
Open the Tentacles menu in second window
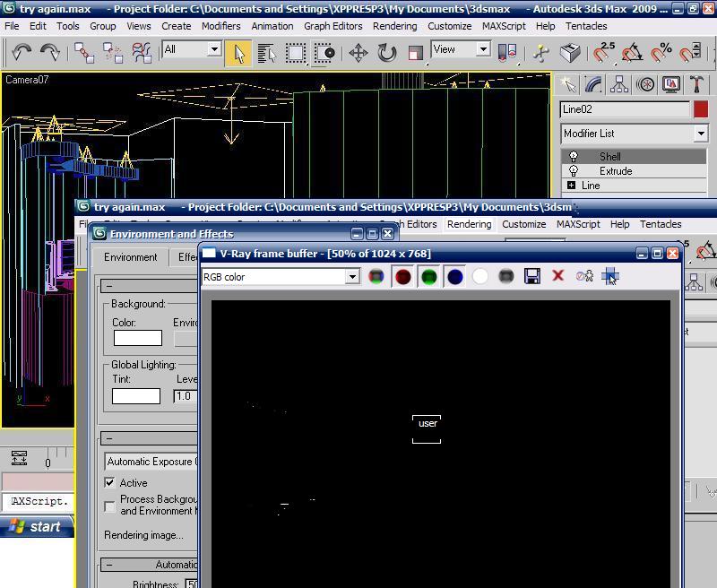661,224
